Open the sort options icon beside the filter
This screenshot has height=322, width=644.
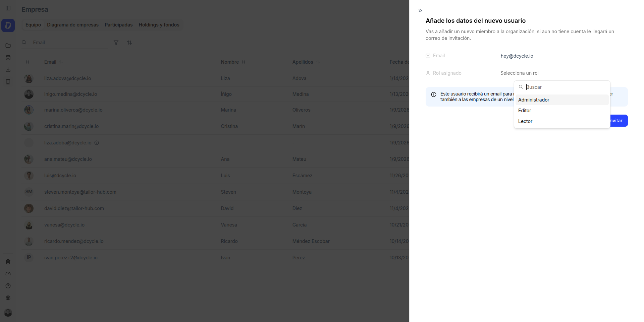coord(129,43)
